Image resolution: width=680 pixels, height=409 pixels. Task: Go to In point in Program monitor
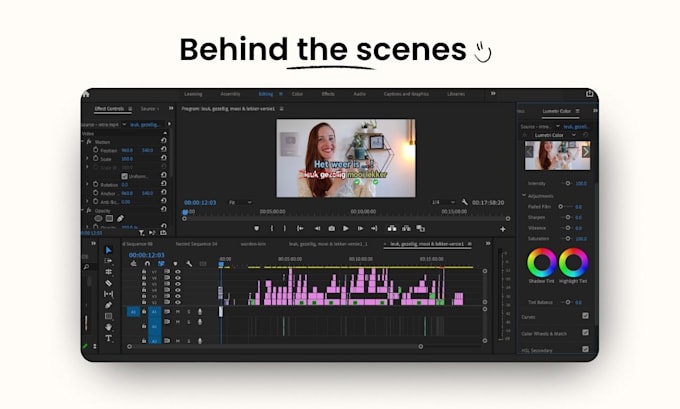(x=300, y=228)
